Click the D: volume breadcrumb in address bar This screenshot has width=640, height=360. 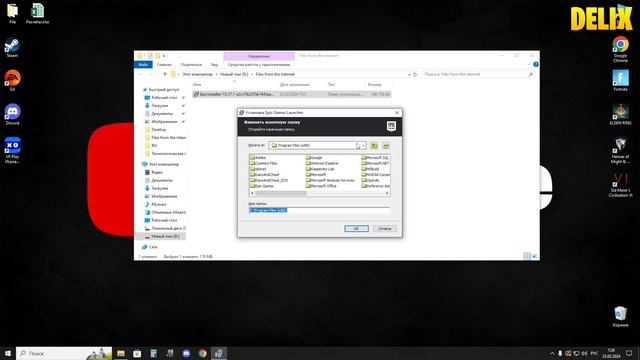(x=234, y=75)
